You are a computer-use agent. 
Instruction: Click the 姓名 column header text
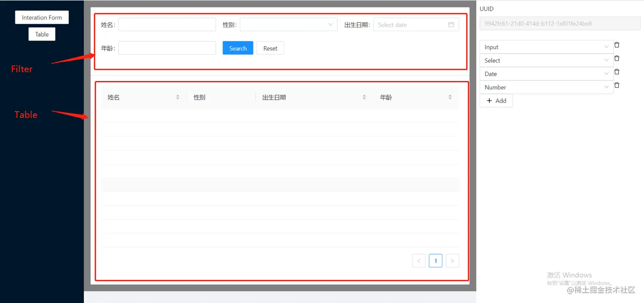tap(114, 97)
